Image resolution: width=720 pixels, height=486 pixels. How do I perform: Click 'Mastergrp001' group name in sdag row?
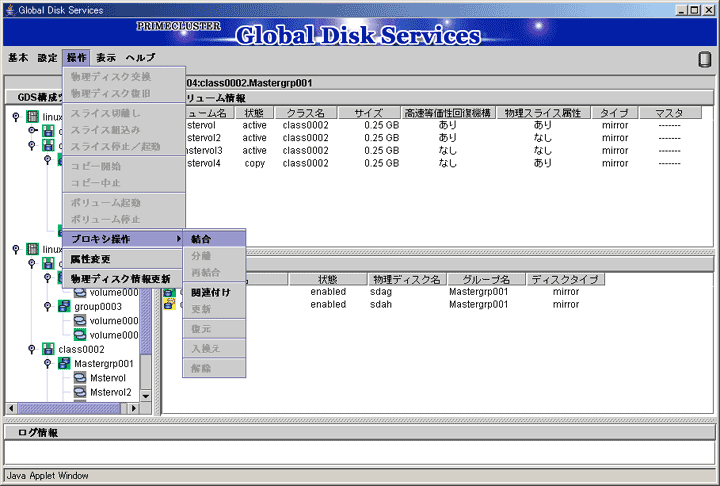point(478,292)
